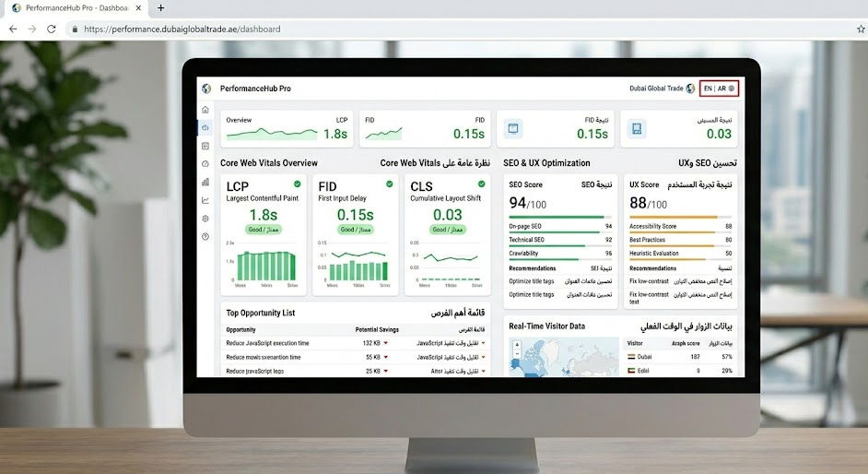Zoom in on the visitor map
Image resolution: width=868 pixels, height=474 pixels.
tap(517, 344)
